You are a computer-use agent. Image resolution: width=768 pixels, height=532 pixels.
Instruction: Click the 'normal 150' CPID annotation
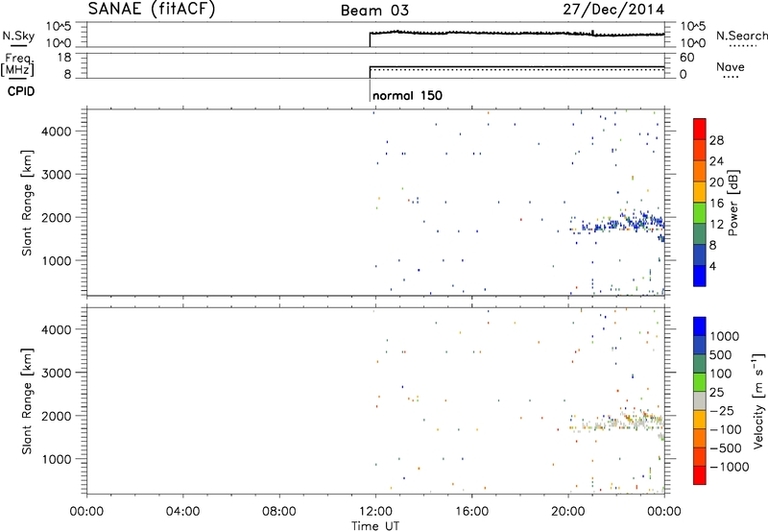(407, 95)
